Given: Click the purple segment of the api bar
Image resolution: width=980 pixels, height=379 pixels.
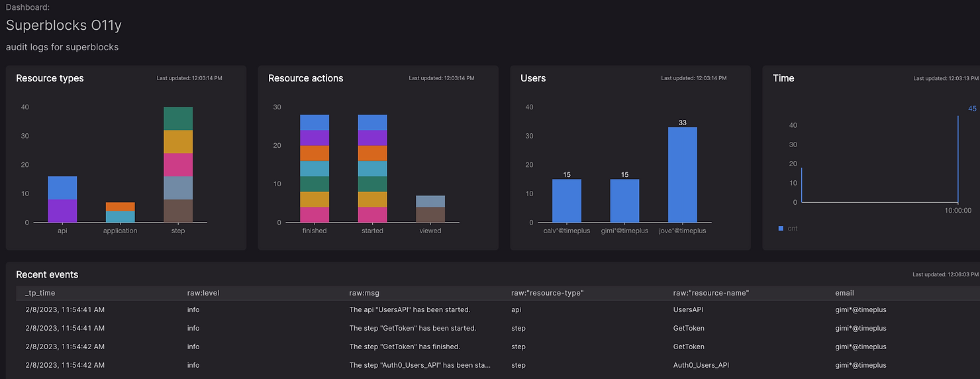Looking at the screenshot, I should point(62,211).
